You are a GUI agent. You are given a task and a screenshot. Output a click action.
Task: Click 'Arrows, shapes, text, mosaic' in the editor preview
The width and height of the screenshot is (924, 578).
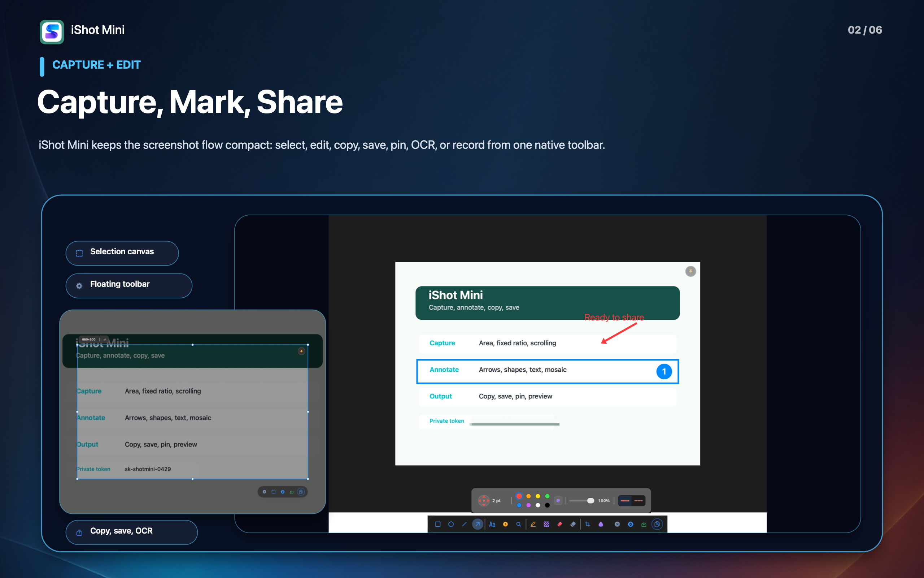pyautogui.click(x=523, y=370)
